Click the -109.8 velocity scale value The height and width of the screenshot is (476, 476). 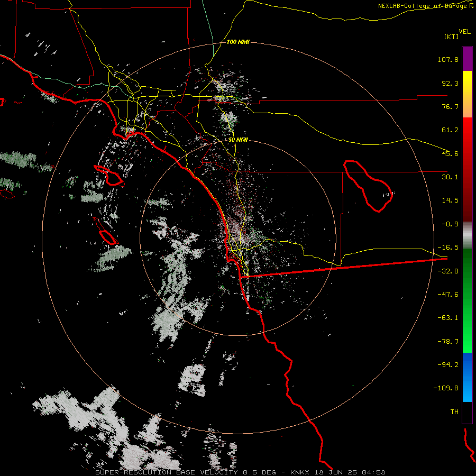pyautogui.click(x=446, y=388)
